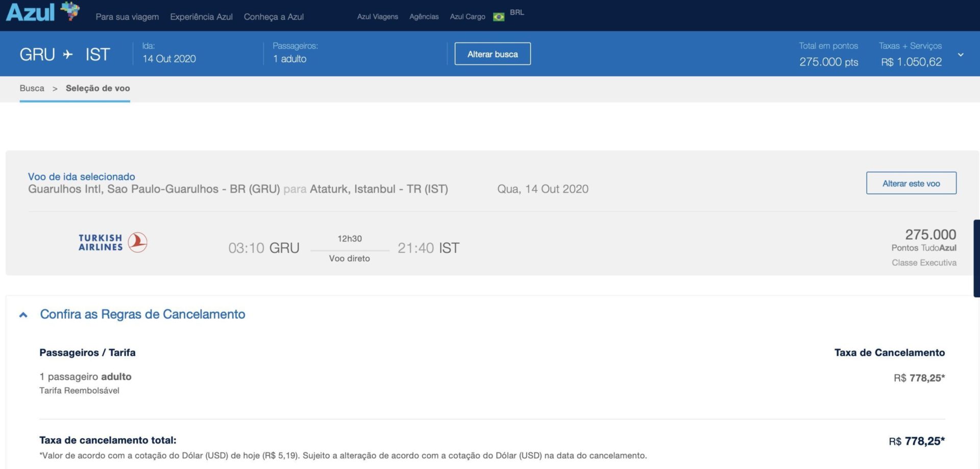The width and height of the screenshot is (980, 469).
Task: Click the Tarifa Reembolsável text
Action: (79, 391)
